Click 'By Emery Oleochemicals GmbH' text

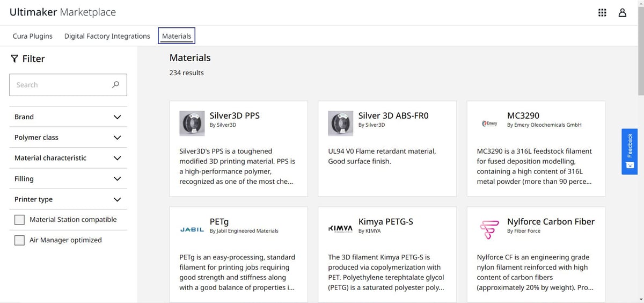(x=544, y=125)
